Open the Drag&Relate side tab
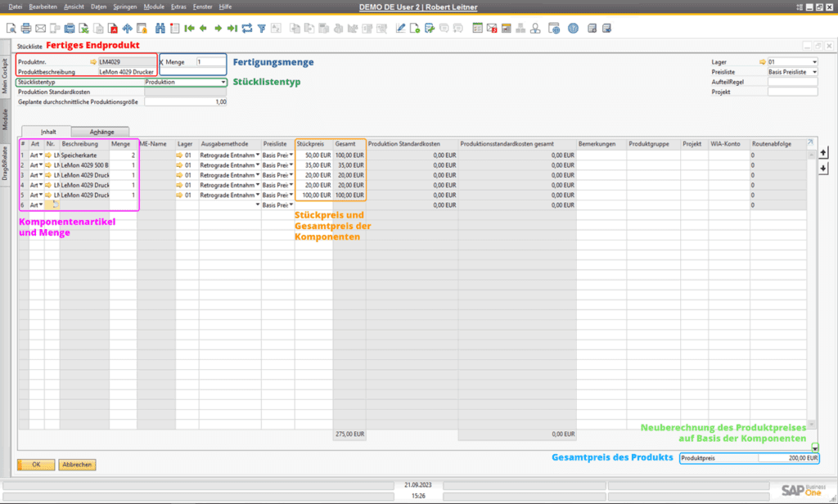Viewport: 838px width, 504px height. point(5,164)
